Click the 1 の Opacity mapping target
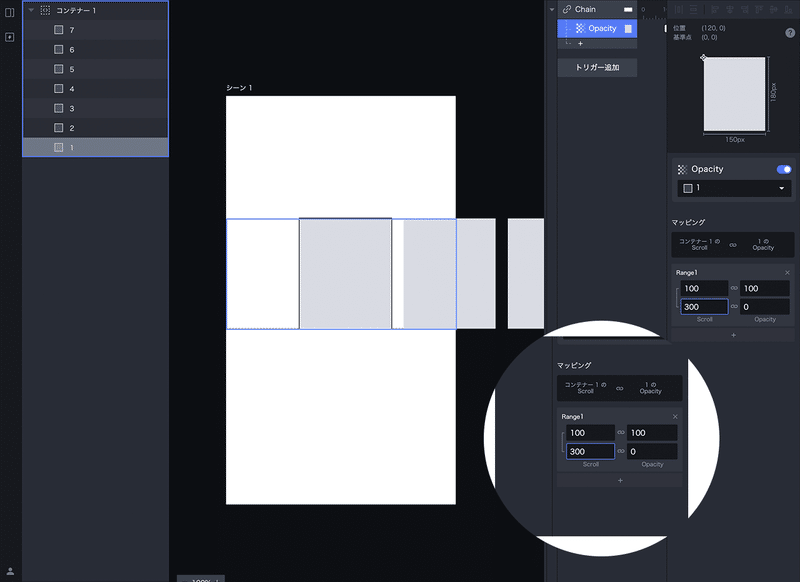 click(763, 244)
